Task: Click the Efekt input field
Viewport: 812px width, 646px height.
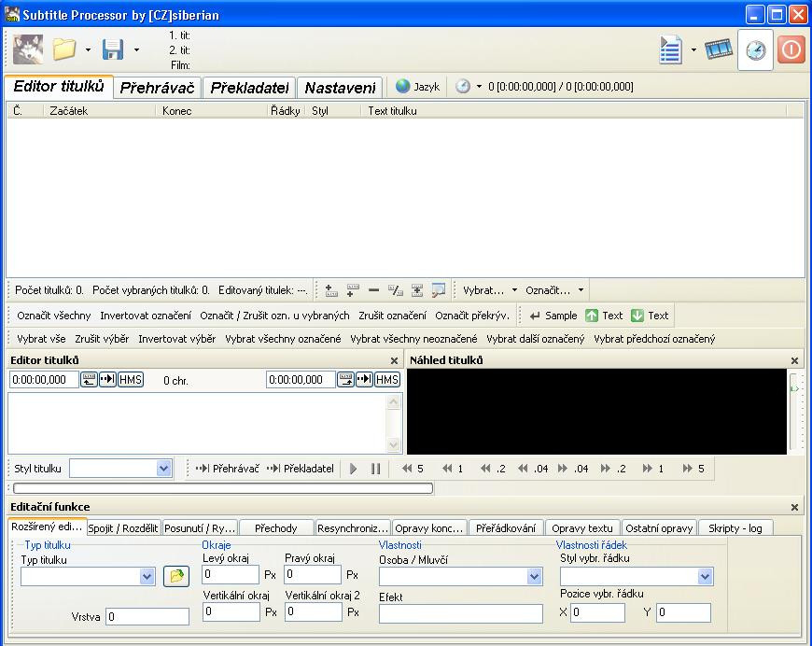Action: (x=461, y=613)
